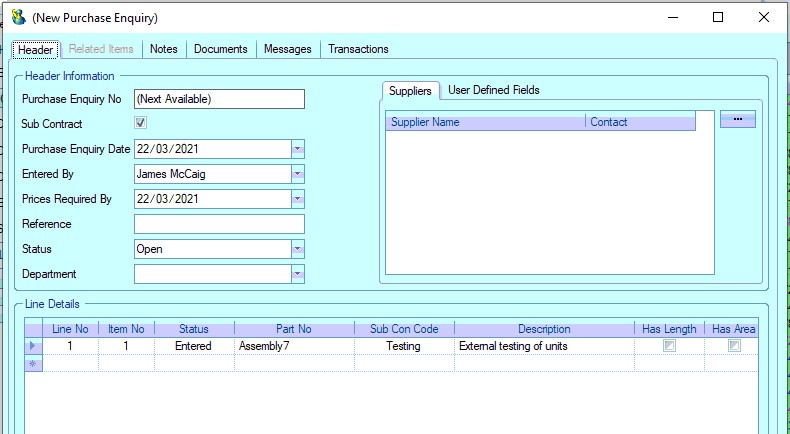
Task: Open the Documents tab
Action: click(x=221, y=49)
